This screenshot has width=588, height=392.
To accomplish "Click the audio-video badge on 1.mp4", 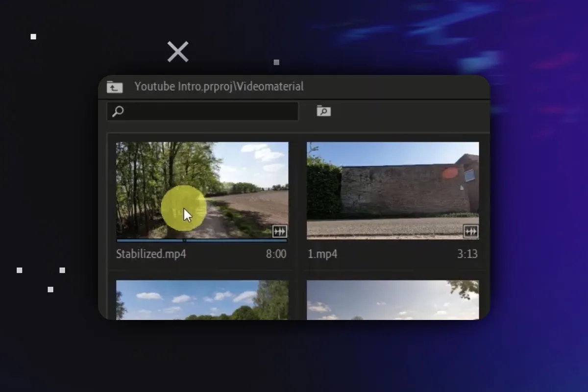I will tap(470, 231).
